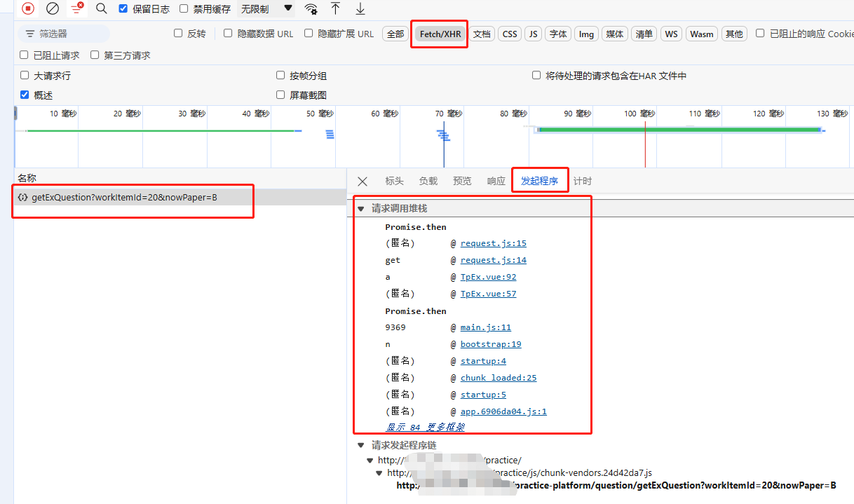
Task: Switch to the 标头 tab
Action: tap(394, 181)
